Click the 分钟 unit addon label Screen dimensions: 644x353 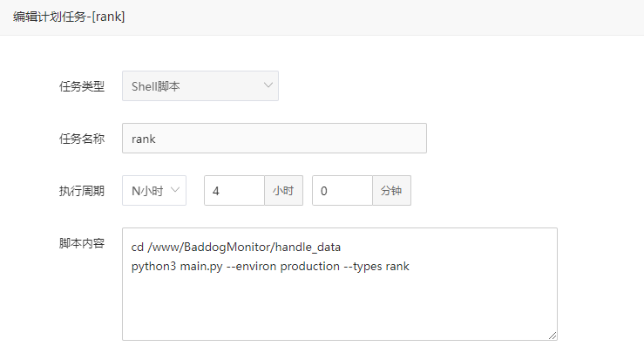(x=391, y=191)
